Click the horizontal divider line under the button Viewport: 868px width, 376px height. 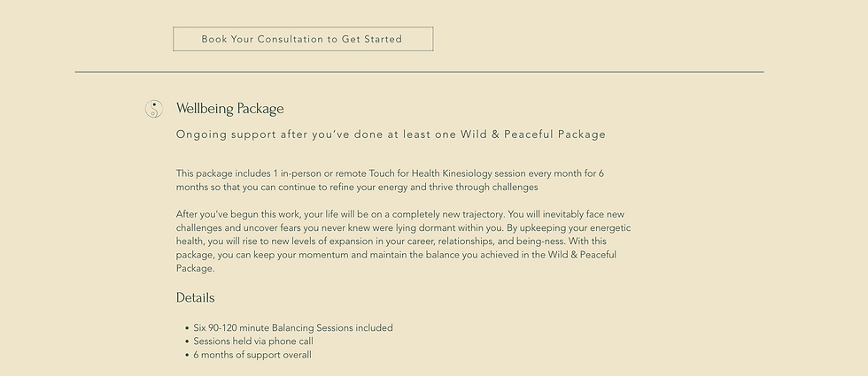pos(419,72)
